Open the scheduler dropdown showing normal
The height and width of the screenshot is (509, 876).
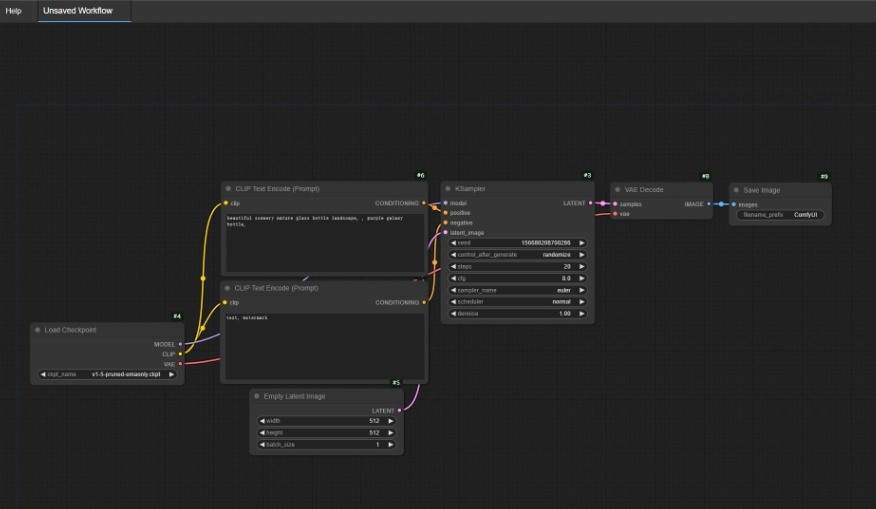coord(517,302)
